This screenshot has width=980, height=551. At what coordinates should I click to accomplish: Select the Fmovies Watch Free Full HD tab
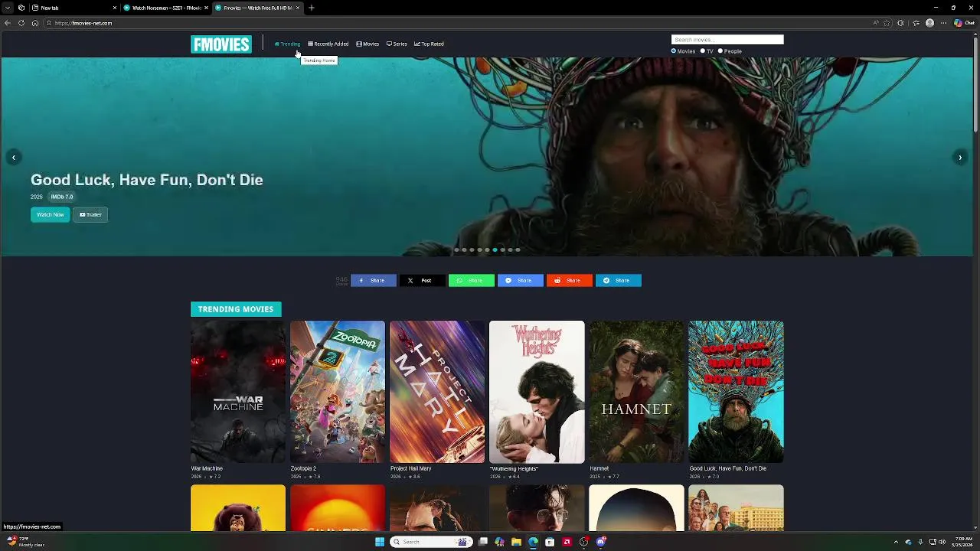pos(257,8)
